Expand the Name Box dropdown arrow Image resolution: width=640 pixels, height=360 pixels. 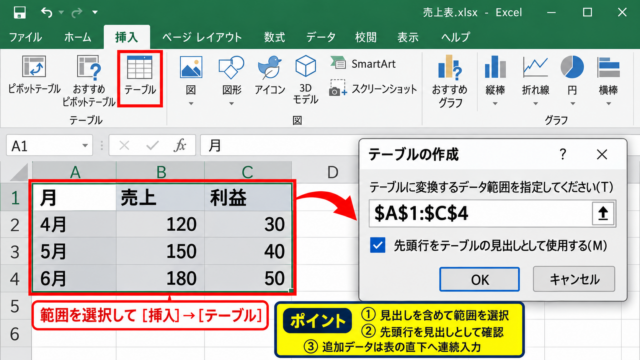85,146
